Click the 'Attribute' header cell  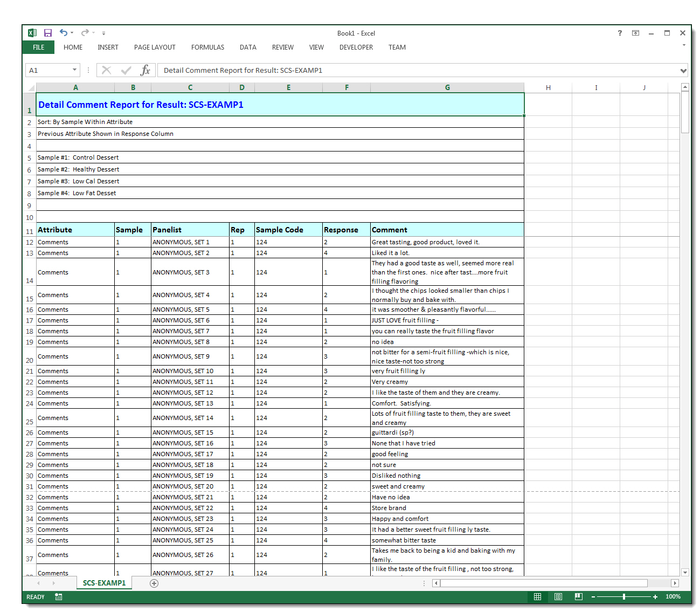coord(75,230)
